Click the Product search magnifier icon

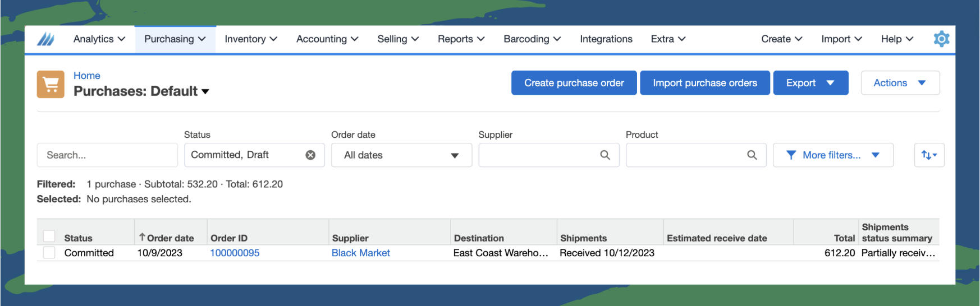point(752,155)
